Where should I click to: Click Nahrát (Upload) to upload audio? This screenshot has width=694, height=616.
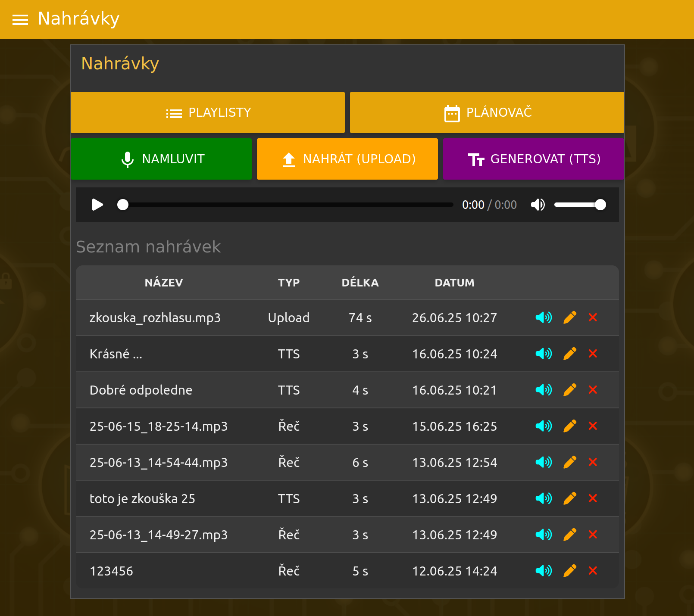347,159
